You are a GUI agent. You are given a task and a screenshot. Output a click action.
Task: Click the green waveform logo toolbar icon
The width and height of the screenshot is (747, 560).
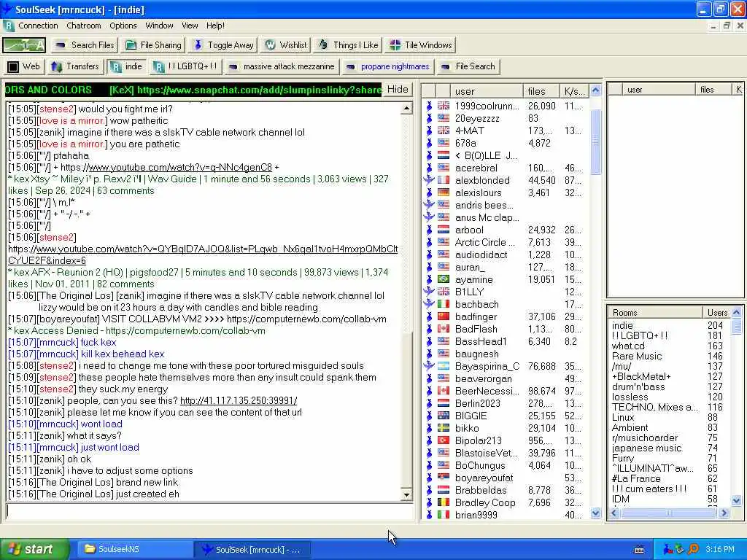[x=24, y=45]
